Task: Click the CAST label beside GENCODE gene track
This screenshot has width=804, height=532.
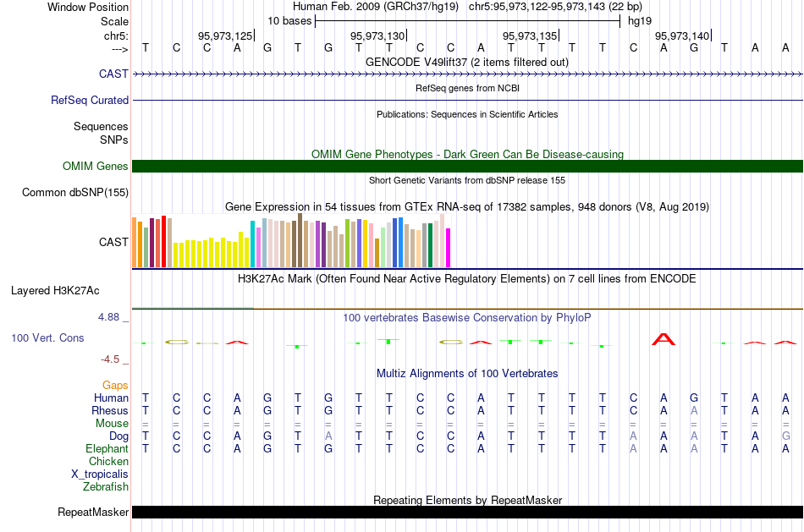Action: (x=113, y=74)
